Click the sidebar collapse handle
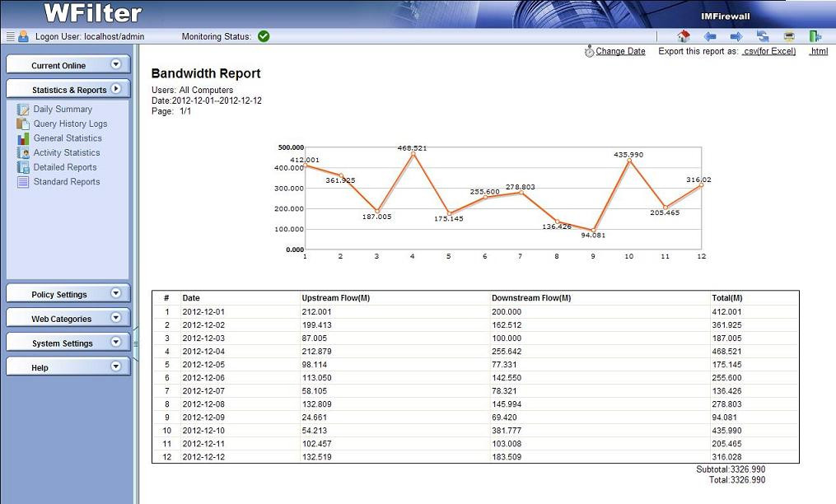The height and width of the screenshot is (504, 836). [x=136, y=344]
